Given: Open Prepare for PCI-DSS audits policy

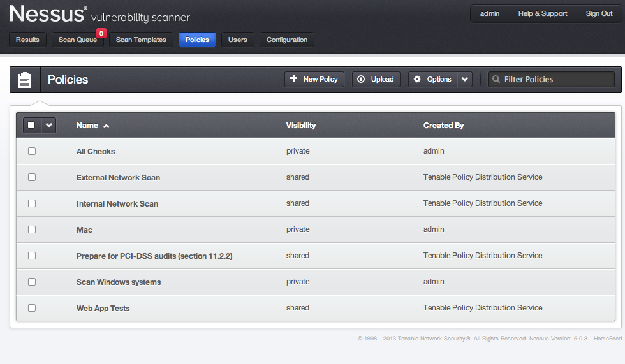Looking at the screenshot, I should (x=154, y=256).
